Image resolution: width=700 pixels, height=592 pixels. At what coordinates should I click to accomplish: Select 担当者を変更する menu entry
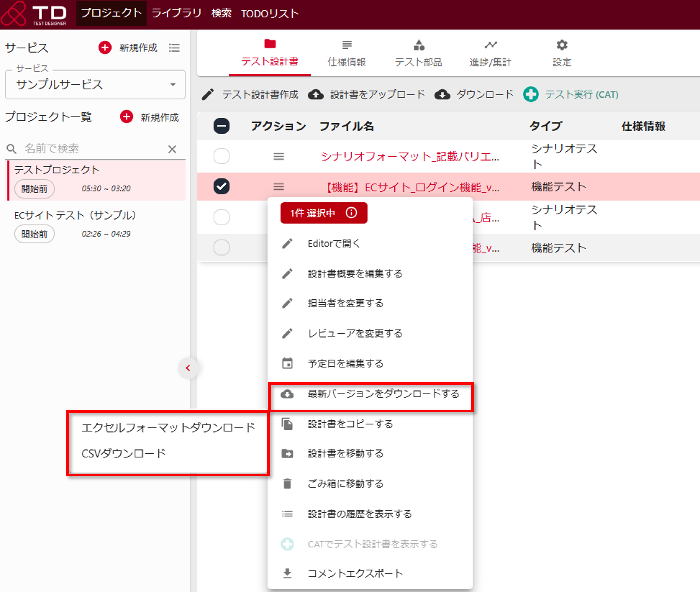coord(370,303)
